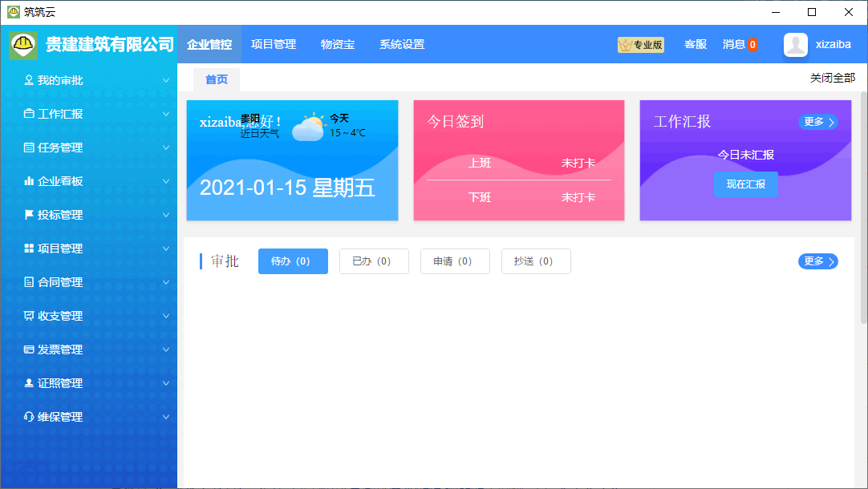
Task: Open the 物资宝 top menu
Action: (x=338, y=44)
